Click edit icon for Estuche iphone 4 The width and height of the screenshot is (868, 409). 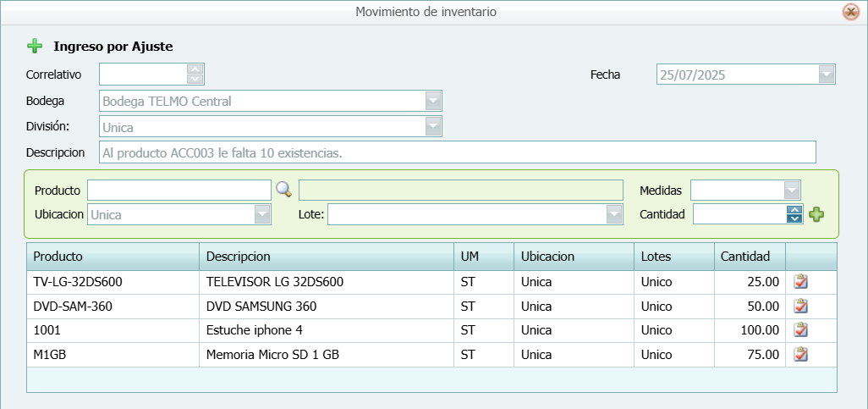click(x=800, y=330)
